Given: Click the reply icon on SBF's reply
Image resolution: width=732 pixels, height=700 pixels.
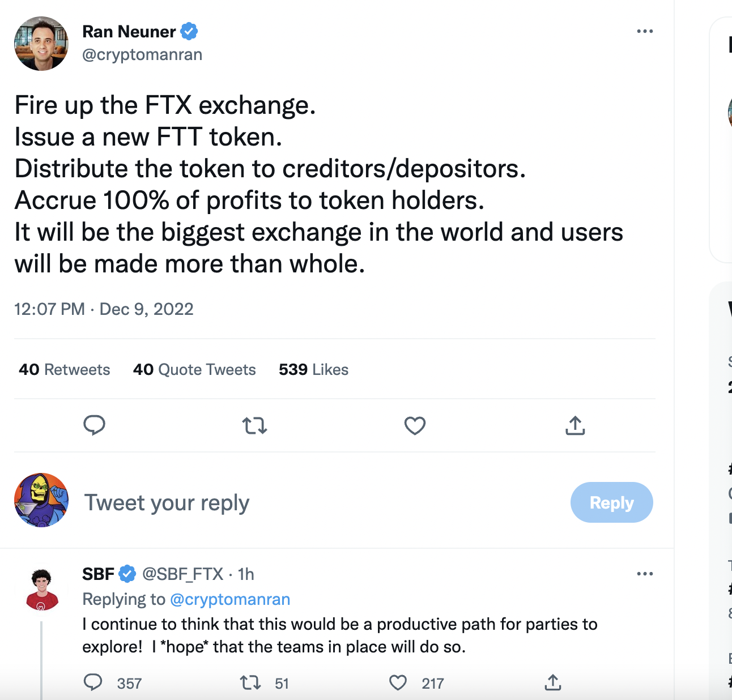Looking at the screenshot, I should click(93, 682).
